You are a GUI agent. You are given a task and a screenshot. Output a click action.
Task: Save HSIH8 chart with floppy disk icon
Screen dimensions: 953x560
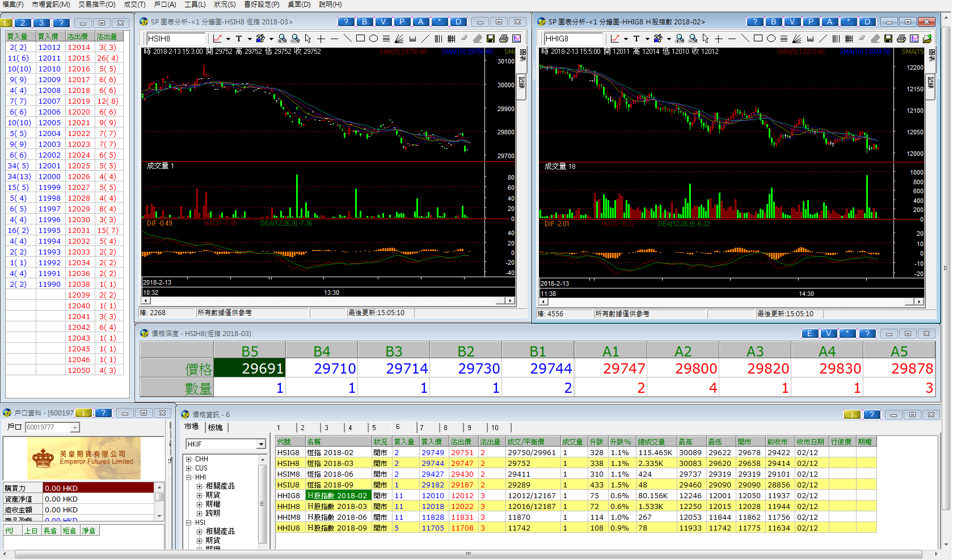[491, 39]
